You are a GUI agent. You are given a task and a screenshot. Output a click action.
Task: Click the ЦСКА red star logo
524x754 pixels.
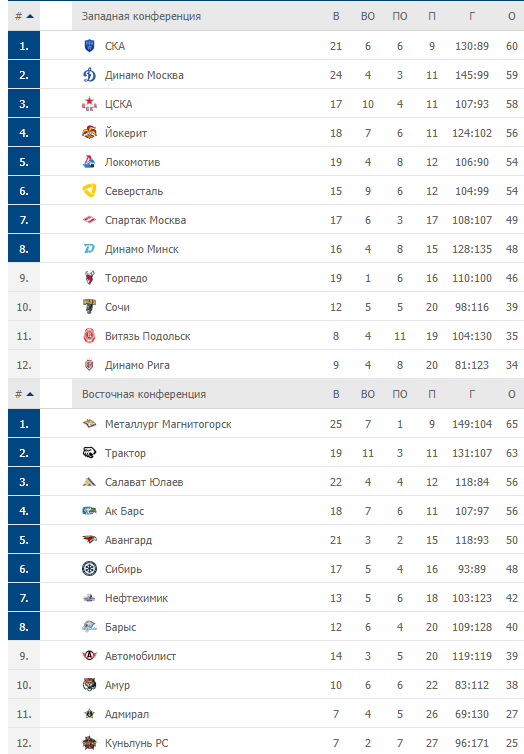(x=89, y=104)
